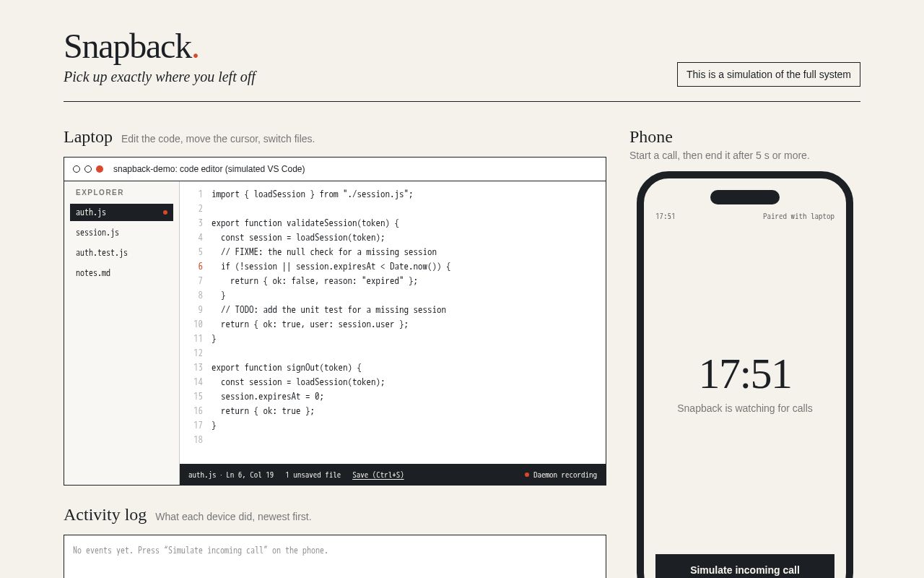Place cursor on the import loadSession line
Screen dimensions: 924x578
tap(313, 194)
